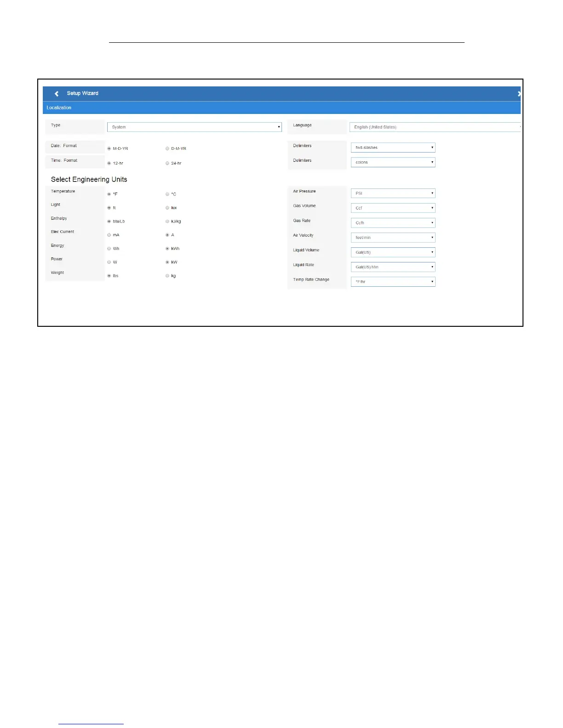563x728 pixels.
Task: Click the Select Engineering Units heading
Action: pyautogui.click(x=89, y=179)
